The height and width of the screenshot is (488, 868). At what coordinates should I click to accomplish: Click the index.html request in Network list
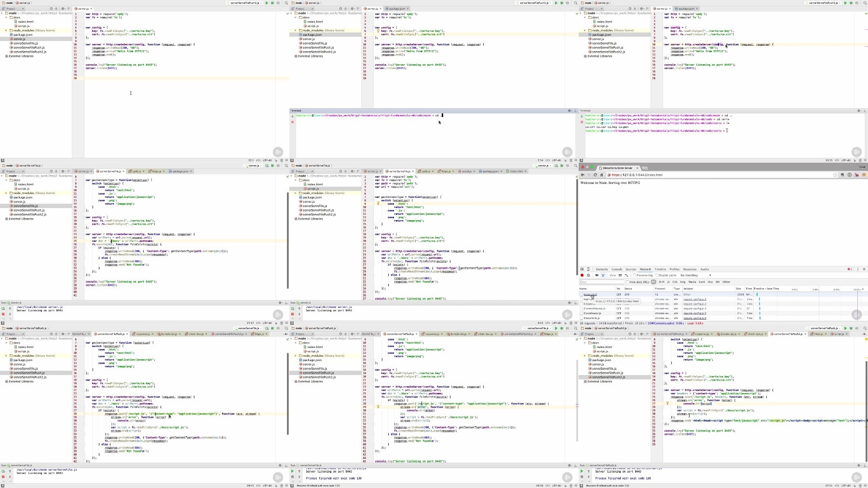click(x=590, y=294)
